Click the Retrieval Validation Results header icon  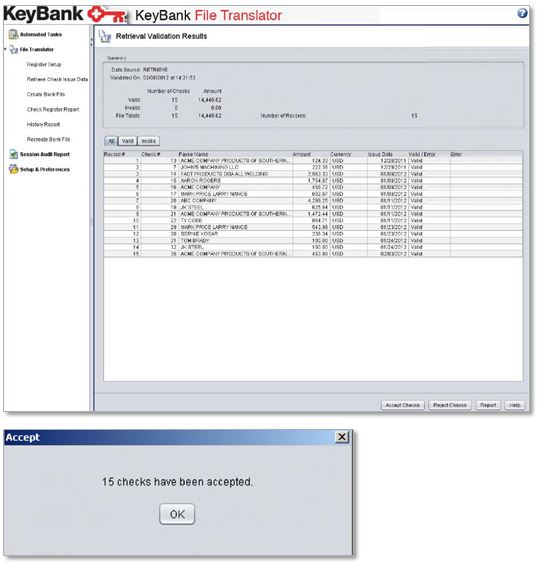coord(105,36)
